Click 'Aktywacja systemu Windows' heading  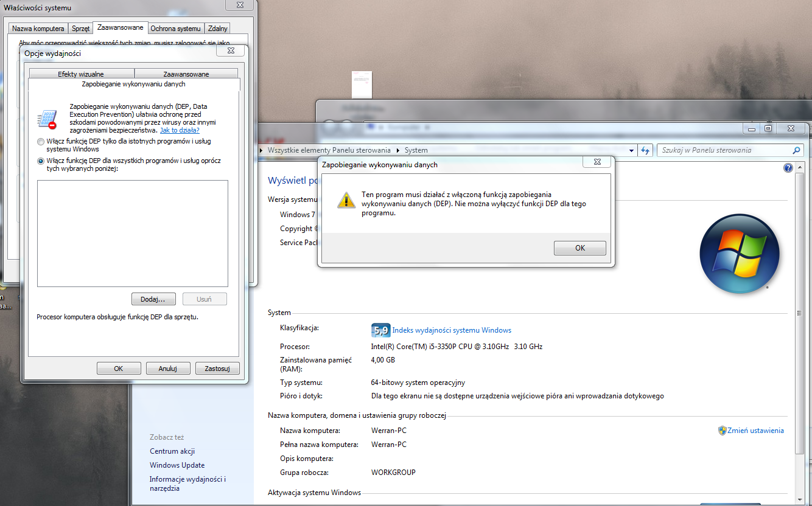point(314,493)
